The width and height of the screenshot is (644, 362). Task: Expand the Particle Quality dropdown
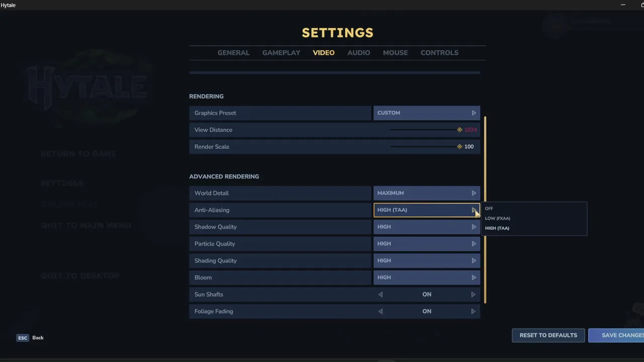click(426, 244)
